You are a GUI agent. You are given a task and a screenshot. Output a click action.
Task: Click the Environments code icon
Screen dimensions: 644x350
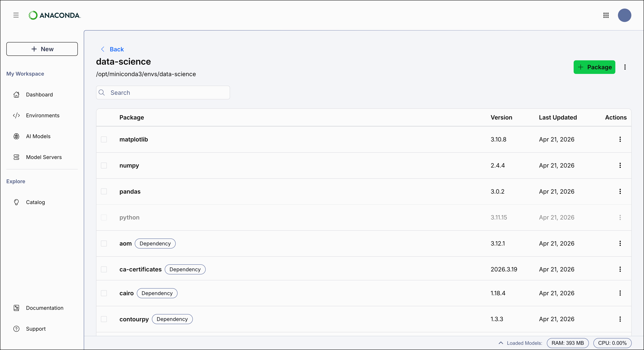point(17,115)
